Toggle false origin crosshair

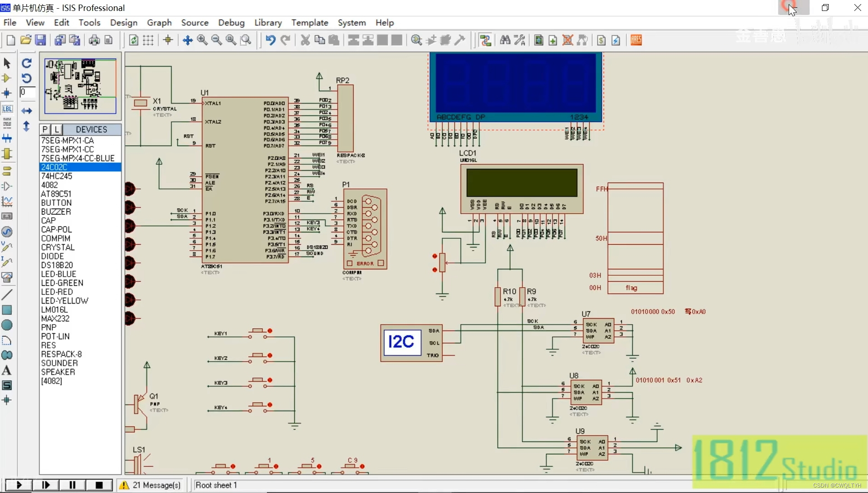[x=168, y=40]
